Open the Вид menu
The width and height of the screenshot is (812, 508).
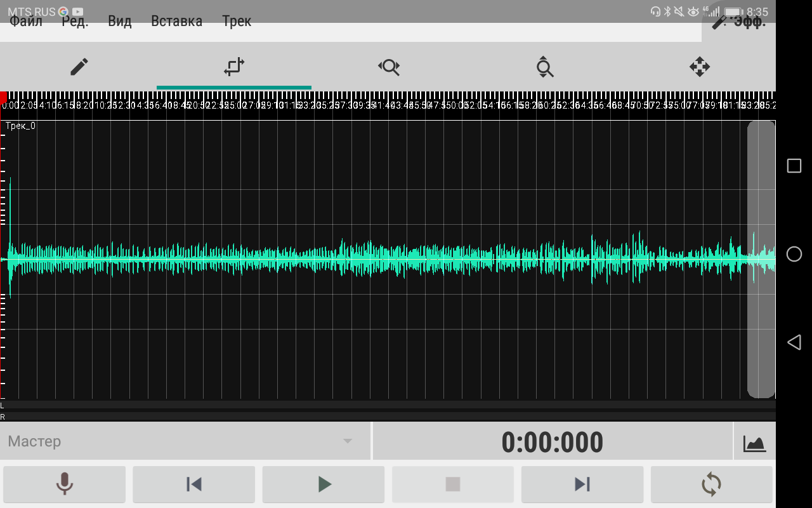coord(120,22)
